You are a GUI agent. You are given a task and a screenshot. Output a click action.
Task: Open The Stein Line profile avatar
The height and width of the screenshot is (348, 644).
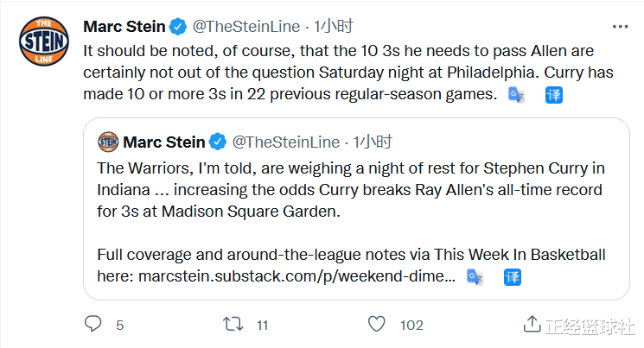point(44,41)
